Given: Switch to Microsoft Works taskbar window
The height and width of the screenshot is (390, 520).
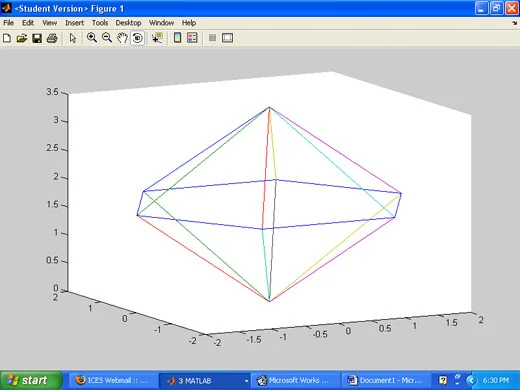Looking at the screenshot, I should [295, 380].
